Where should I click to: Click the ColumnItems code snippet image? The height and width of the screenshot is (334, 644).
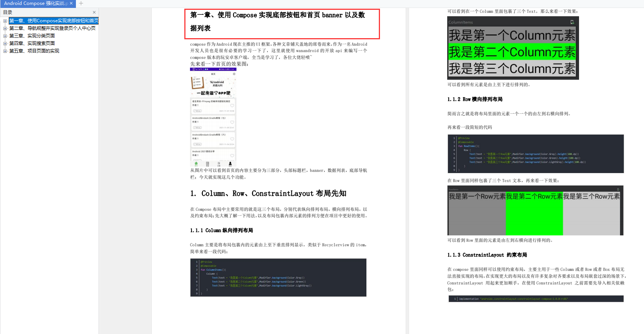click(278, 277)
